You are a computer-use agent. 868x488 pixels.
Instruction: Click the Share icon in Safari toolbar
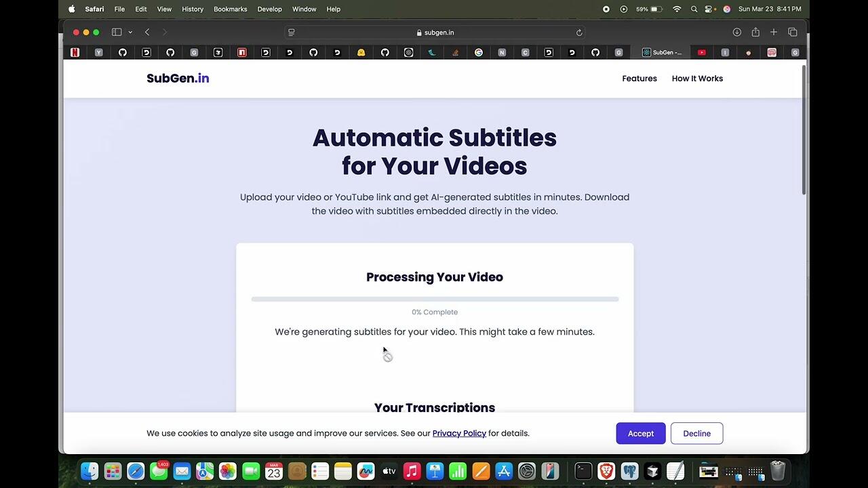click(x=755, y=32)
